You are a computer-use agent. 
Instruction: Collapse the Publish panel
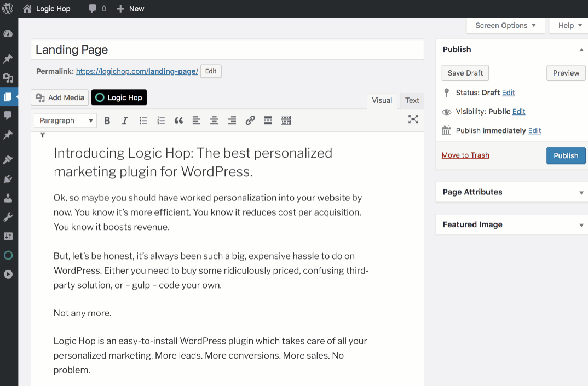581,49
